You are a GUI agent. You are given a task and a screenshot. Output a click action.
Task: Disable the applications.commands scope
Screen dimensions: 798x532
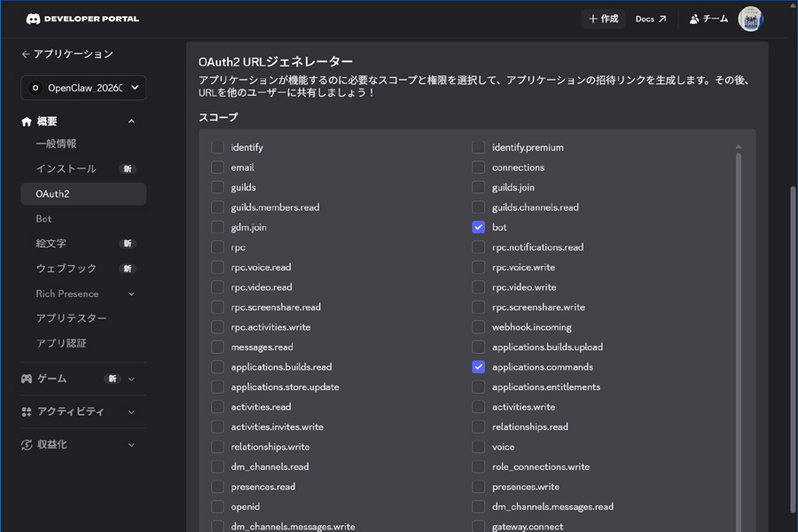tap(479, 366)
